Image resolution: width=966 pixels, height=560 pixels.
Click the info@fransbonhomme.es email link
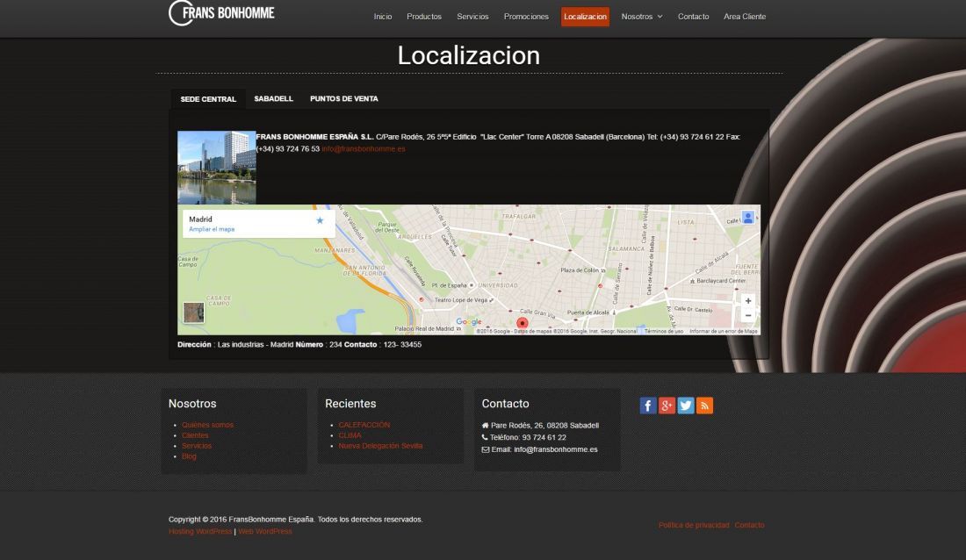(364, 149)
